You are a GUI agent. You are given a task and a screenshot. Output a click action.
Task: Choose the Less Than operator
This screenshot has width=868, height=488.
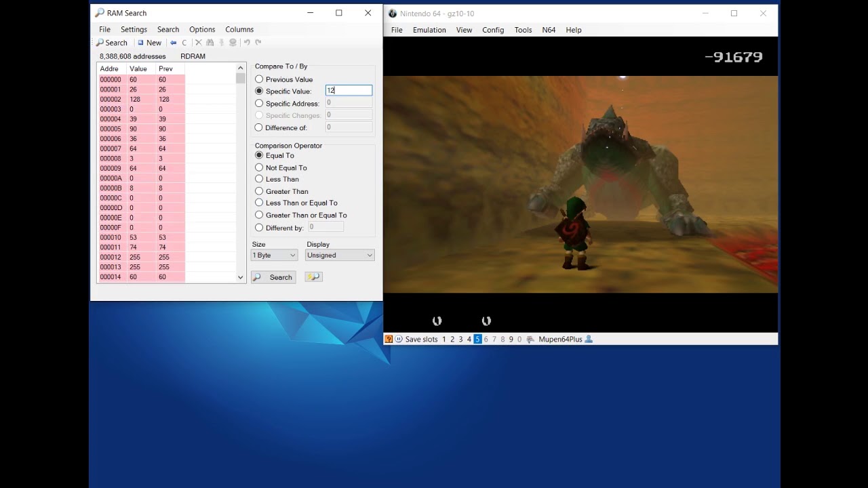pos(259,179)
